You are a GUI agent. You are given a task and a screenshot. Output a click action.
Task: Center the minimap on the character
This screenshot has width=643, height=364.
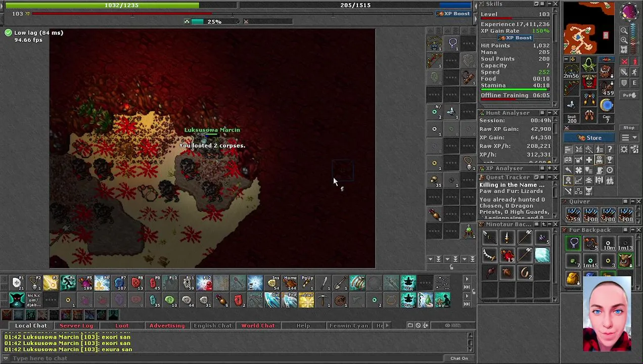click(x=624, y=50)
